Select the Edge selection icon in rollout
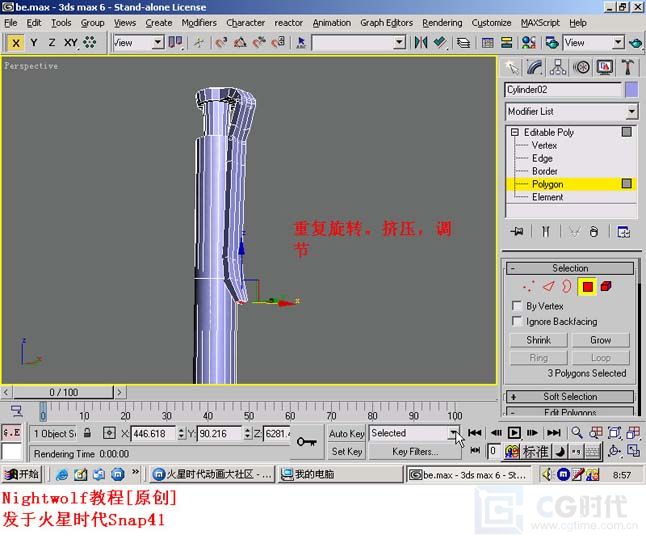This screenshot has height=539, width=646. 548,286
